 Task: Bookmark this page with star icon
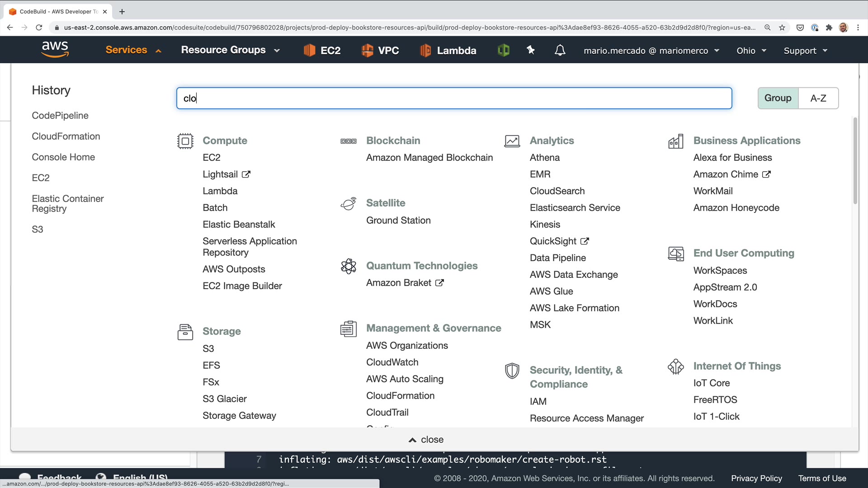click(x=782, y=28)
